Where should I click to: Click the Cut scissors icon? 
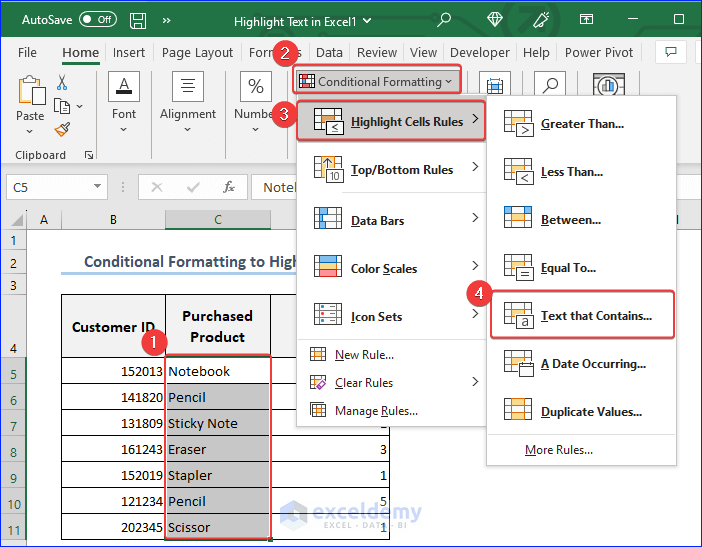(62, 83)
